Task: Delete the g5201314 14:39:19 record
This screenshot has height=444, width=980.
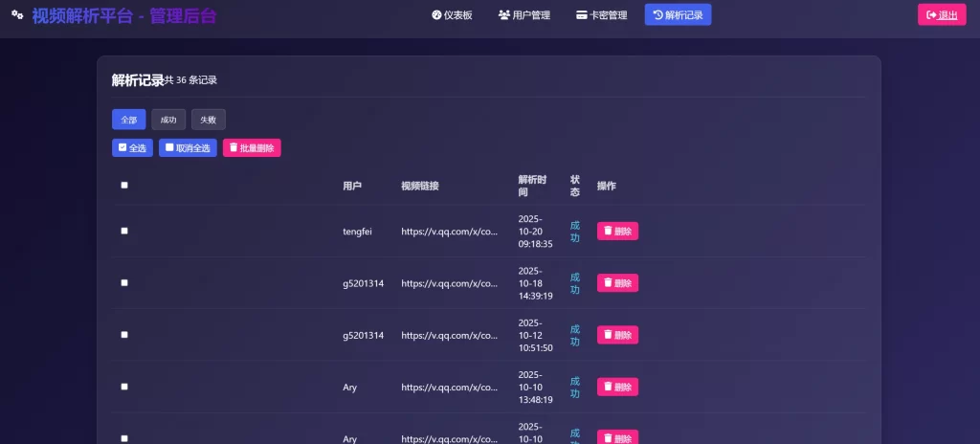Action: (x=617, y=283)
